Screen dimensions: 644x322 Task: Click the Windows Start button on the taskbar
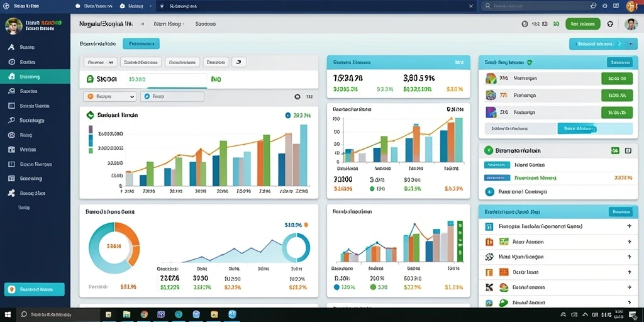click(8, 314)
